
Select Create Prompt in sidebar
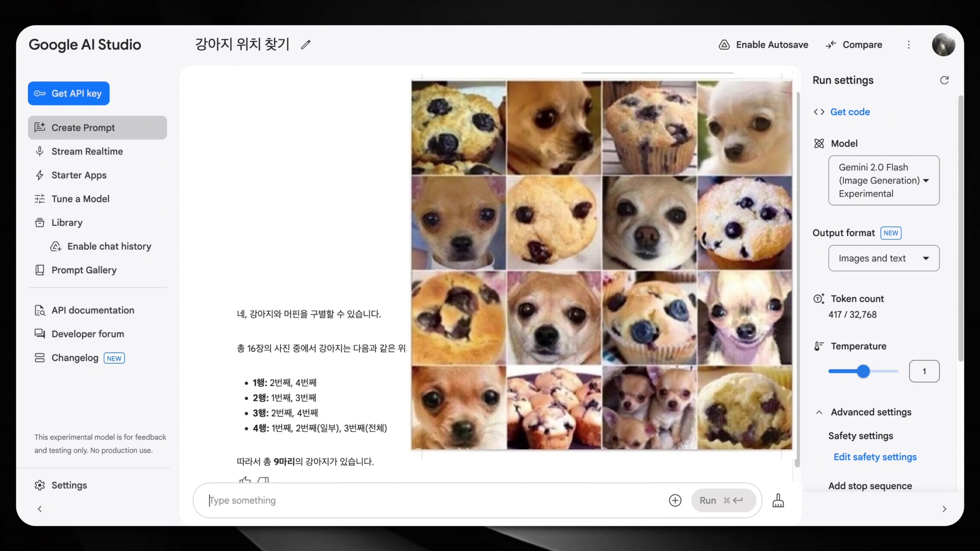(97, 128)
